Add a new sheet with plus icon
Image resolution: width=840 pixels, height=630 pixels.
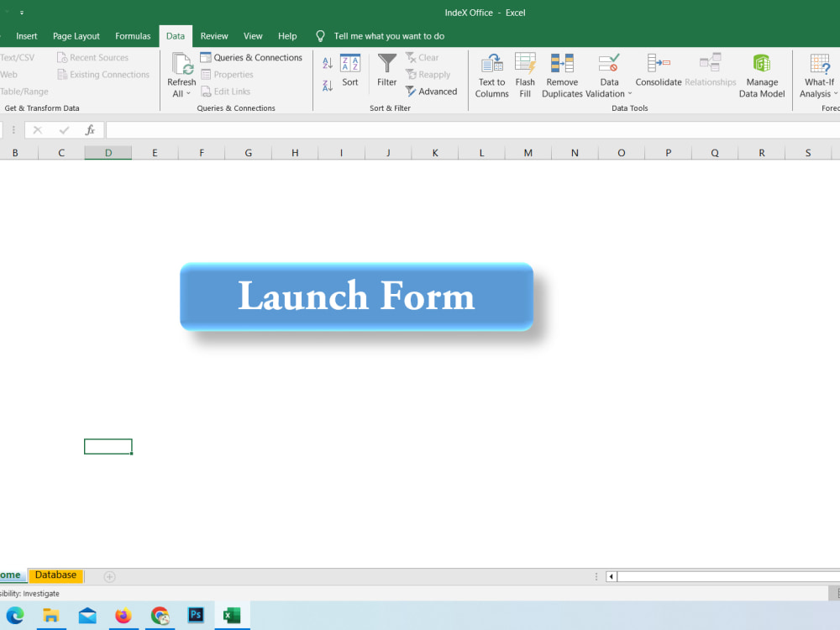109,577
